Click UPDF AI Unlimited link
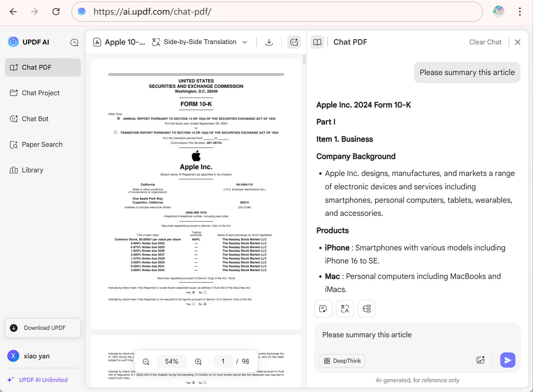The height and width of the screenshot is (392, 533). click(x=43, y=380)
